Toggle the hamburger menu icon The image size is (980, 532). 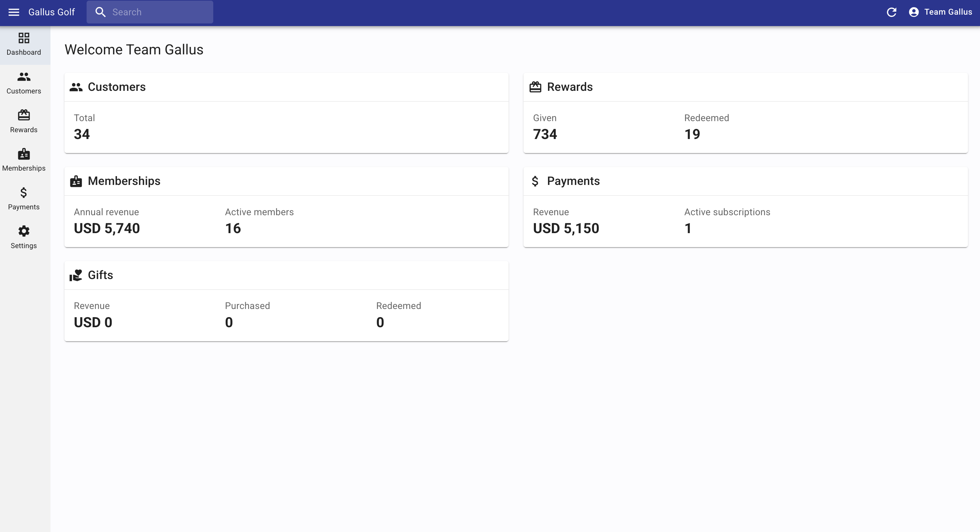14,12
